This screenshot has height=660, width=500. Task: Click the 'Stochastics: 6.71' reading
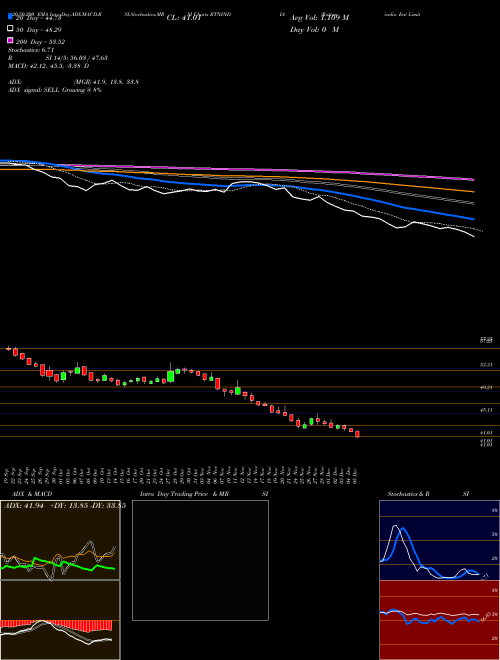(31, 50)
